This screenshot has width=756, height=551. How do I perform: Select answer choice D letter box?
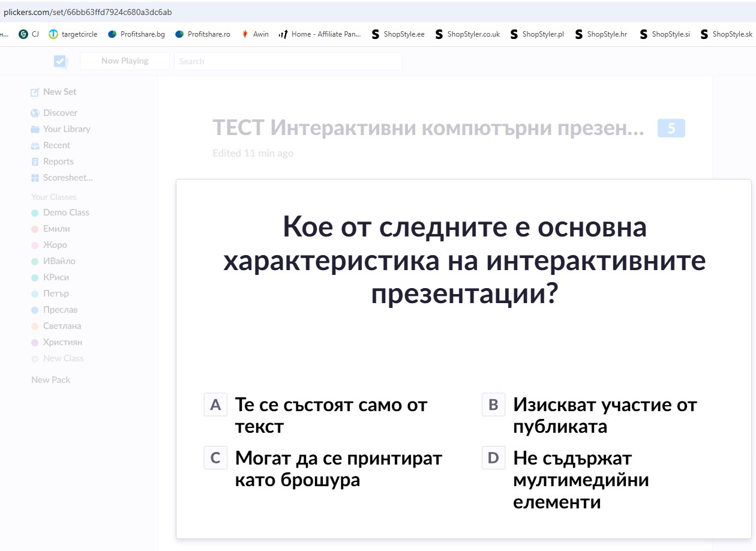tap(493, 459)
